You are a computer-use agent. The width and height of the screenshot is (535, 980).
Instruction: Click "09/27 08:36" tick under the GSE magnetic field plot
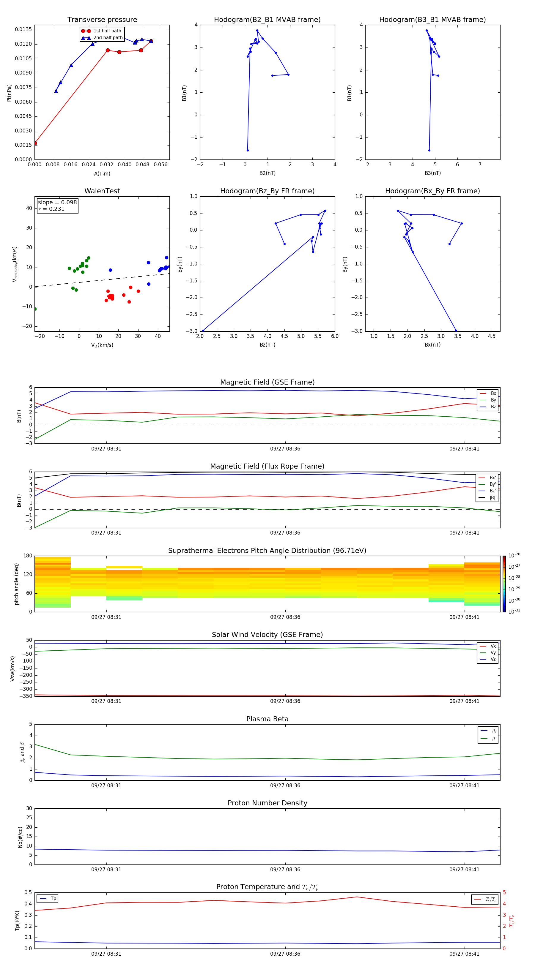tap(285, 449)
